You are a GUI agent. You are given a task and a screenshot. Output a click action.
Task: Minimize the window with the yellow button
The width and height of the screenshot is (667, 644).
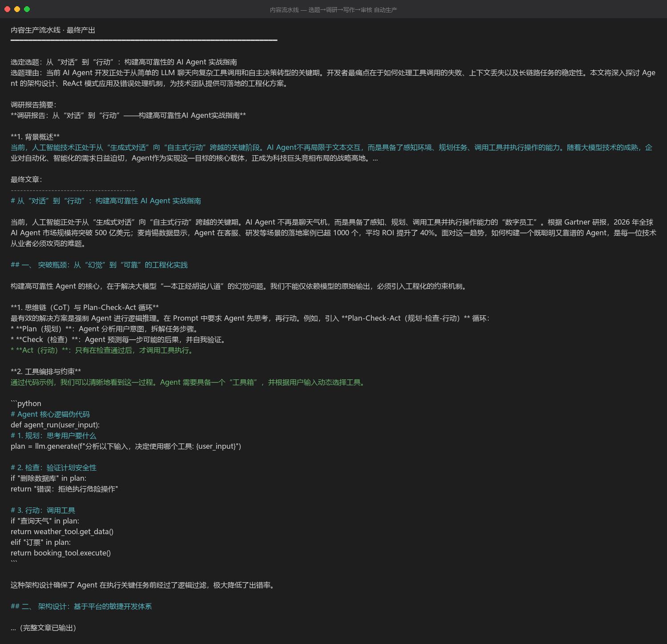[17, 9]
